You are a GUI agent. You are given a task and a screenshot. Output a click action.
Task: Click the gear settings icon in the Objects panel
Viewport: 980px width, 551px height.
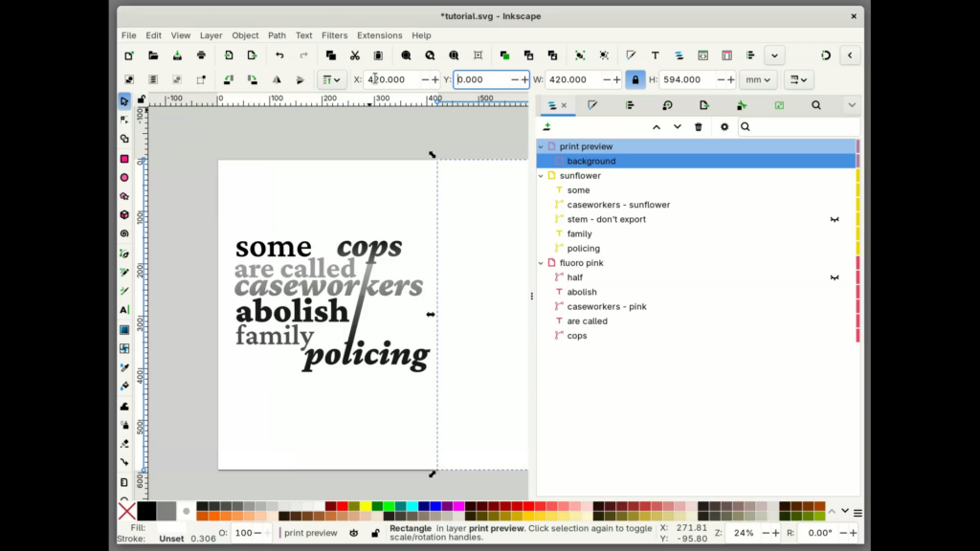pyautogui.click(x=724, y=126)
